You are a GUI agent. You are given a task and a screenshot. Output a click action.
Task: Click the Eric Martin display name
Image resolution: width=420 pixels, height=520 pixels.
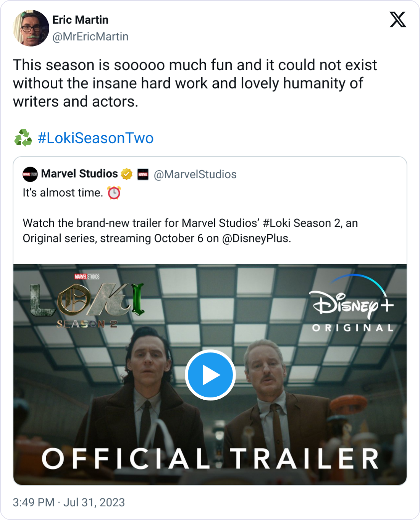tap(80, 20)
